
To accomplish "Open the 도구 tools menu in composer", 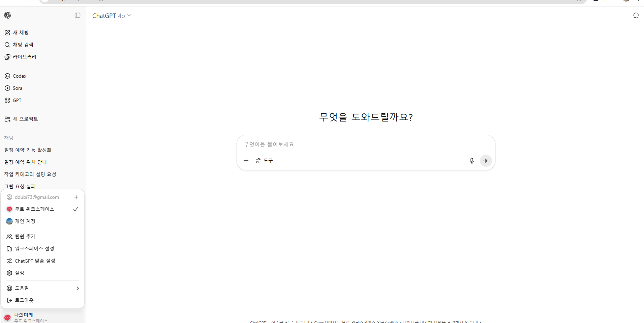I will (265, 161).
